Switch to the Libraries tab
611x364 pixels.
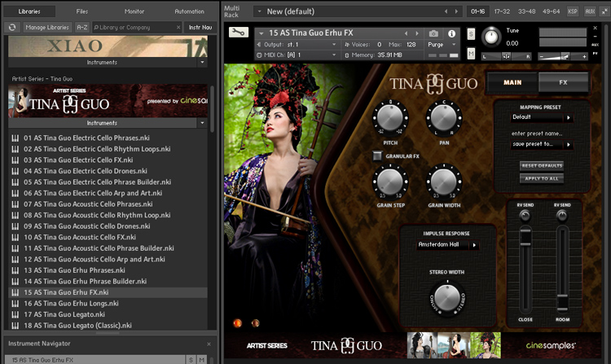29,11
